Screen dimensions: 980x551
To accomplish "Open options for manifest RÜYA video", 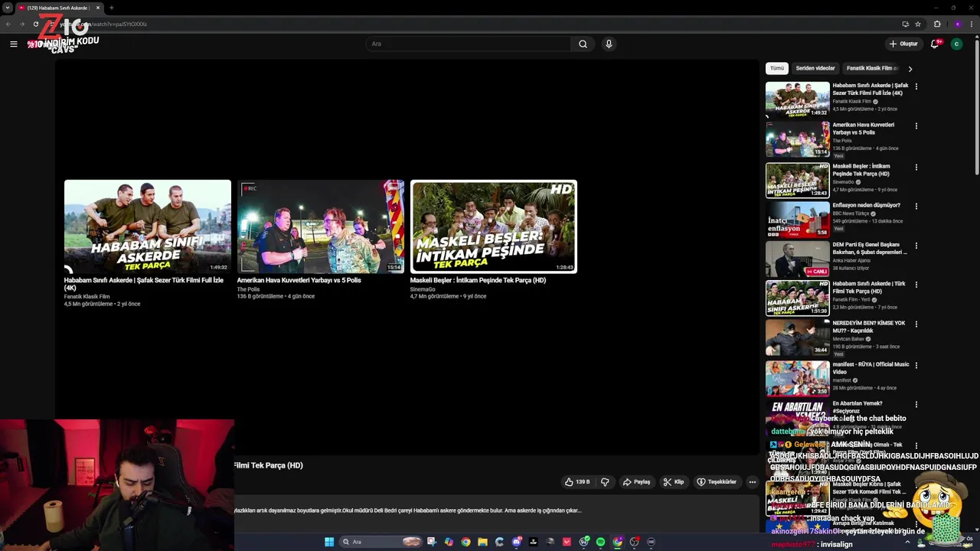I will (916, 366).
